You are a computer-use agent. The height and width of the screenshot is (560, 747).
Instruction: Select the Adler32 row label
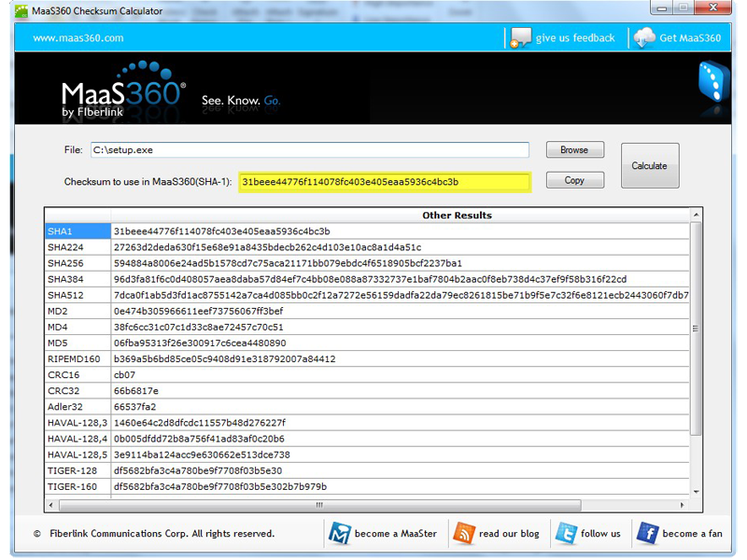pyautogui.click(x=78, y=407)
